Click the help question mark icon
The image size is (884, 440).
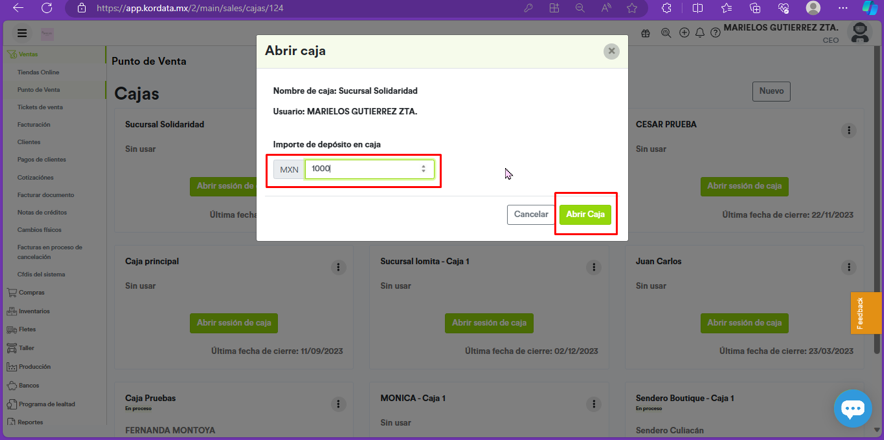tap(716, 33)
